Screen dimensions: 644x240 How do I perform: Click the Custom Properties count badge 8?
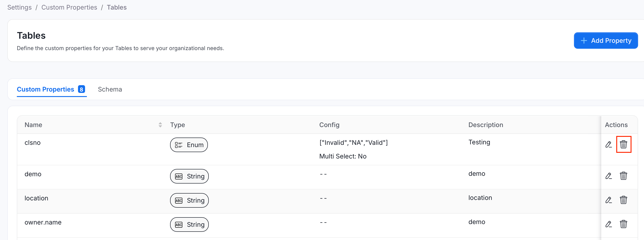tap(81, 89)
